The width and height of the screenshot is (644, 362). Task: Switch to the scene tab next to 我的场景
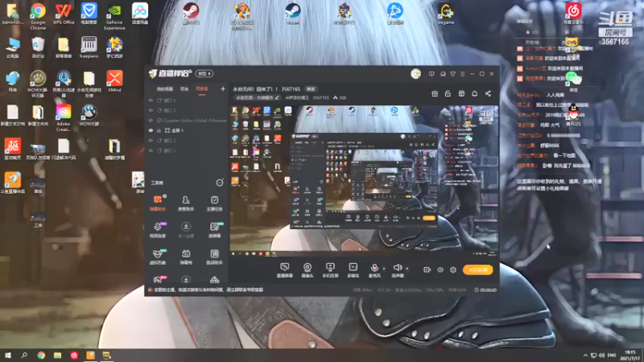[184, 89]
